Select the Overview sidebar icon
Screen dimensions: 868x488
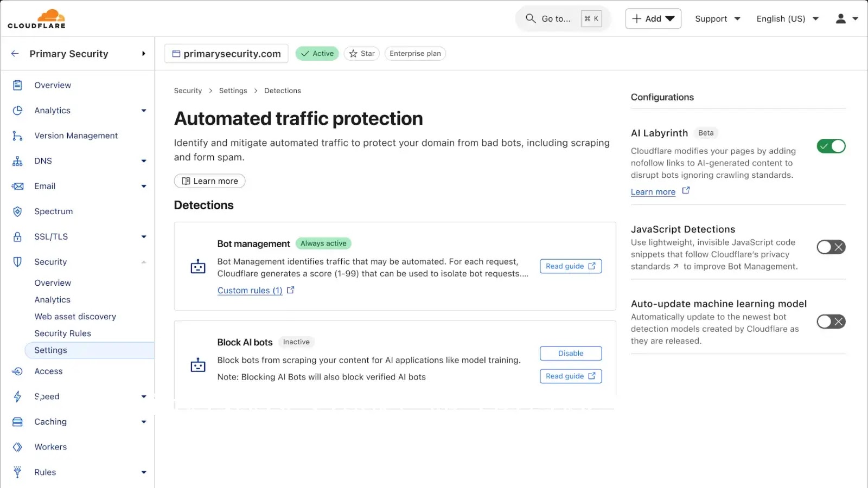[x=17, y=85]
